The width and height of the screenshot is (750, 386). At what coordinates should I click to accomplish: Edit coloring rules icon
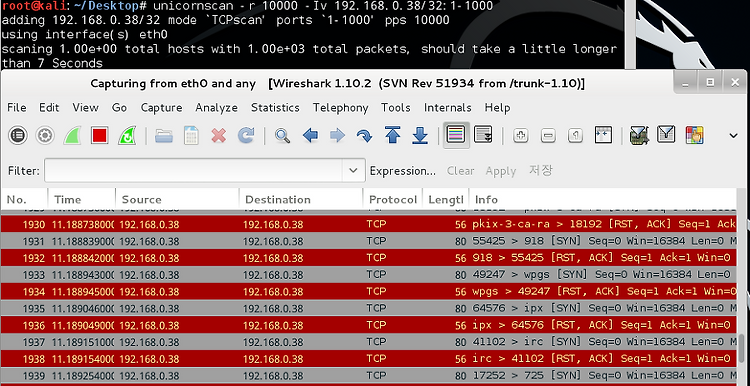(694, 135)
